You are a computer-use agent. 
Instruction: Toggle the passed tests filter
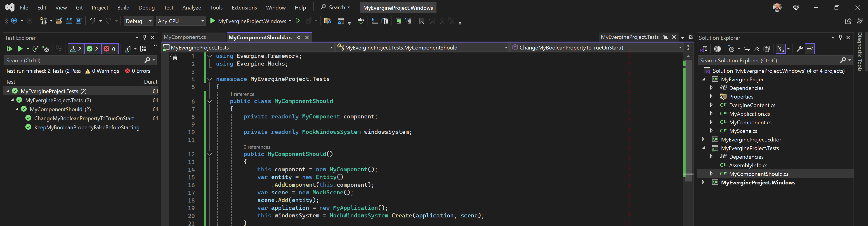[93, 49]
